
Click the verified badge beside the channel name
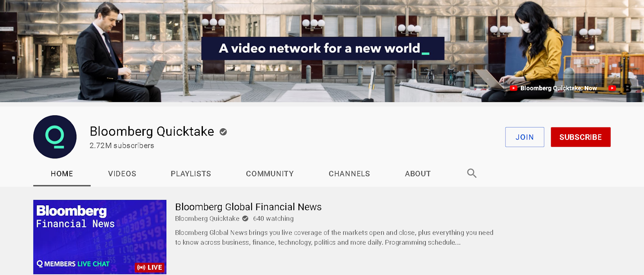(x=223, y=132)
